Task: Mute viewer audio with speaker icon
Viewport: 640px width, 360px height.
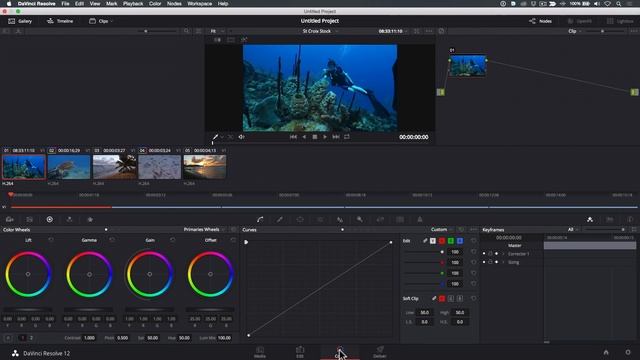Action: coord(241,137)
